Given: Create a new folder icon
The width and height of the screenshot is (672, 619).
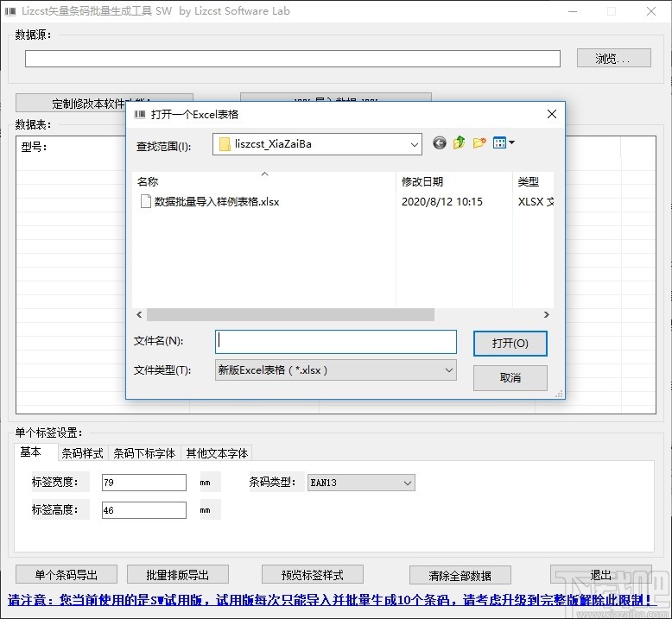Looking at the screenshot, I should [479, 142].
